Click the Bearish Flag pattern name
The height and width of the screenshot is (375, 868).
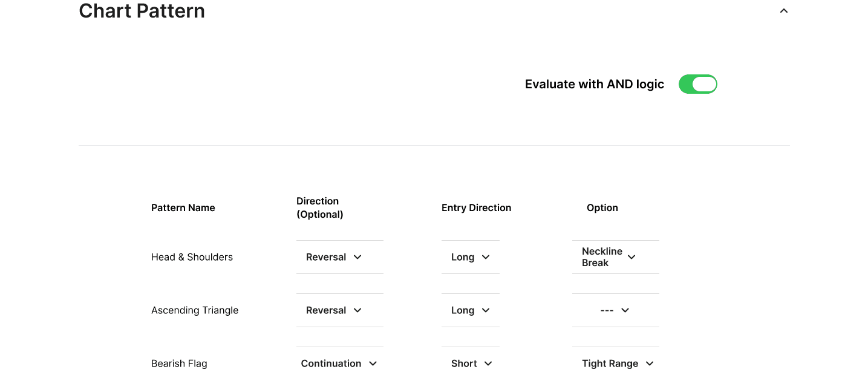[x=179, y=364]
